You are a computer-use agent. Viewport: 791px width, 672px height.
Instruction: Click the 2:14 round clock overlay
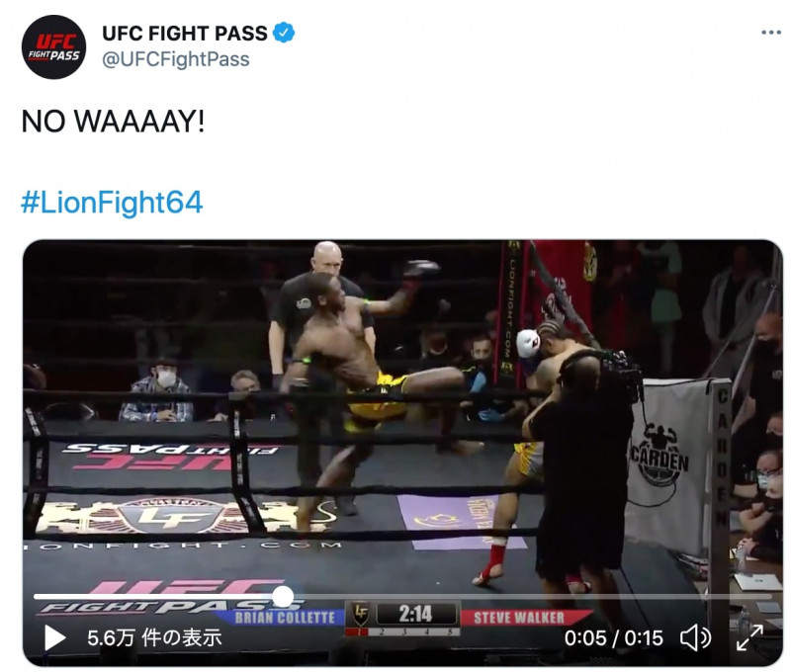coord(415,614)
